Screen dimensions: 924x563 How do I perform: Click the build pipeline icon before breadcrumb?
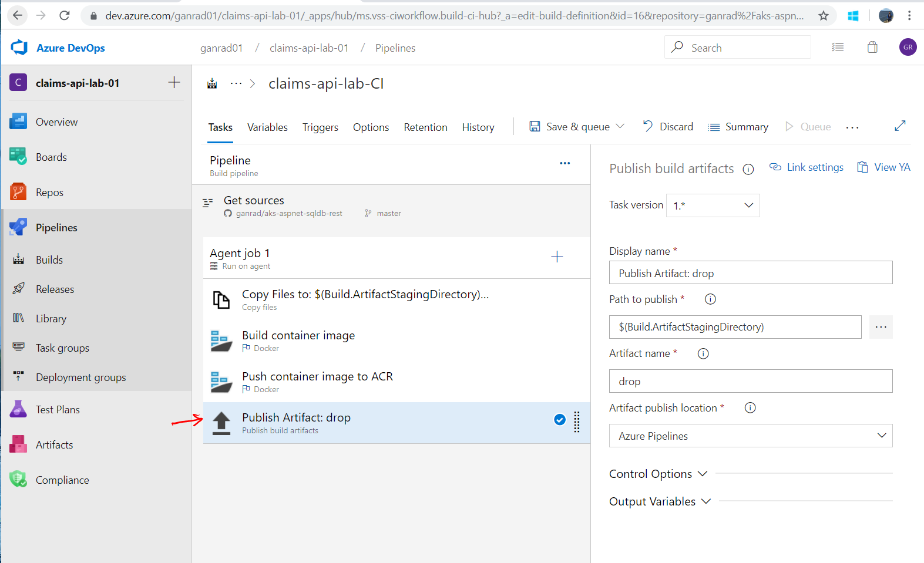[x=212, y=84]
